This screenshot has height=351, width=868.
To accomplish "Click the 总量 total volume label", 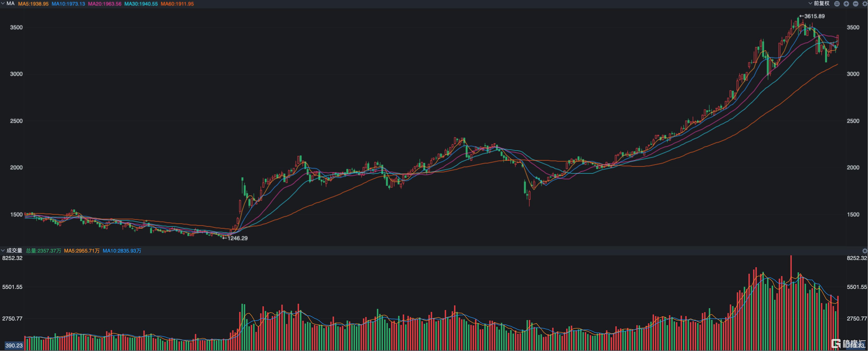I will (43, 251).
